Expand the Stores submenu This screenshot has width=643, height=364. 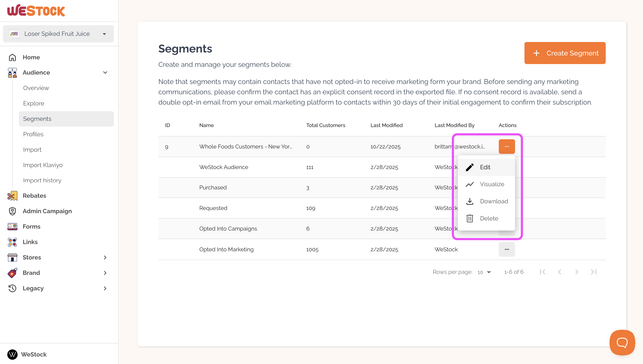[105, 258]
